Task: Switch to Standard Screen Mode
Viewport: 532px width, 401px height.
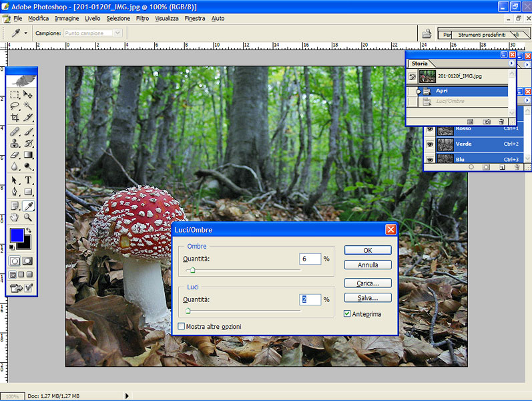Action: [13, 275]
